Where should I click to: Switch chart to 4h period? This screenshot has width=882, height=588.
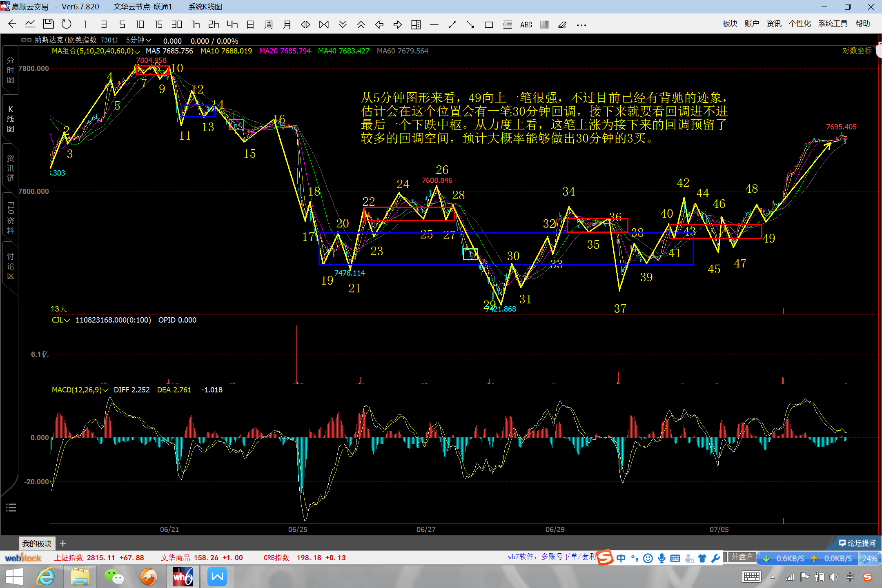(x=232, y=24)
